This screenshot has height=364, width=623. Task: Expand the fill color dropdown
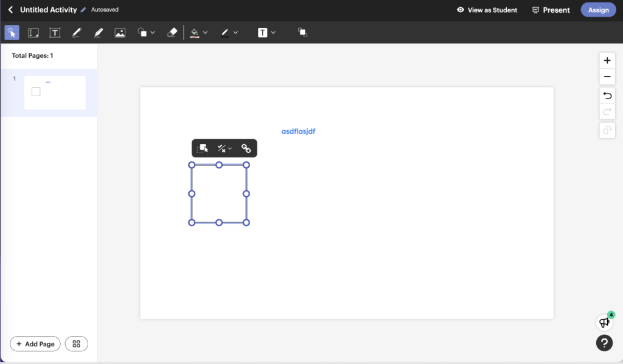(199, 33)
